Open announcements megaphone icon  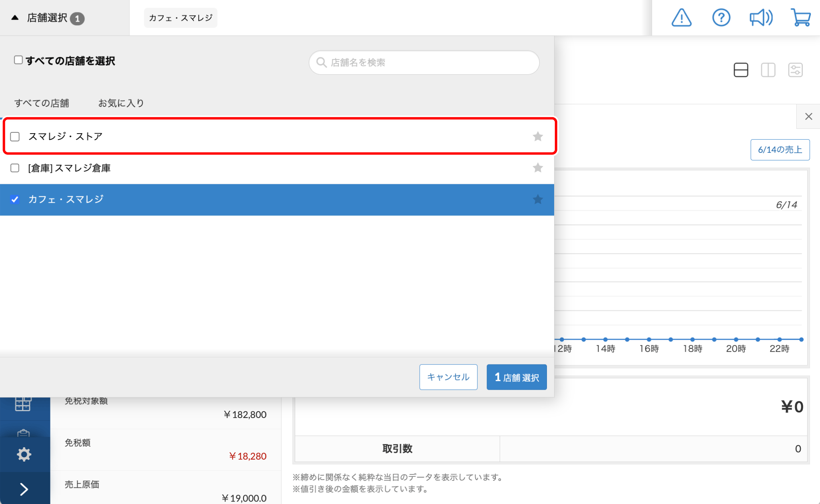761,18
